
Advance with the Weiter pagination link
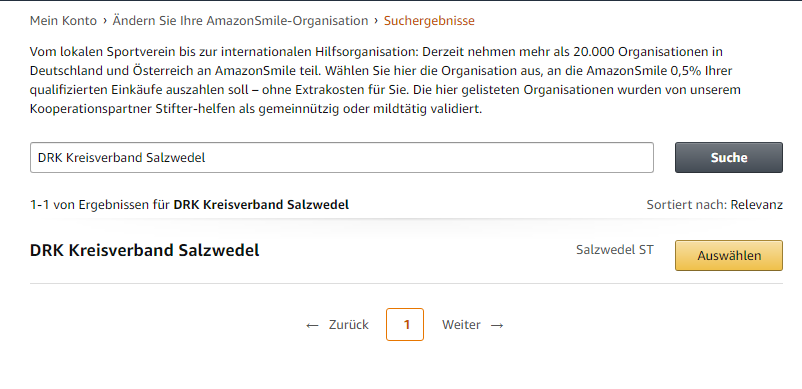pos(461,325)
